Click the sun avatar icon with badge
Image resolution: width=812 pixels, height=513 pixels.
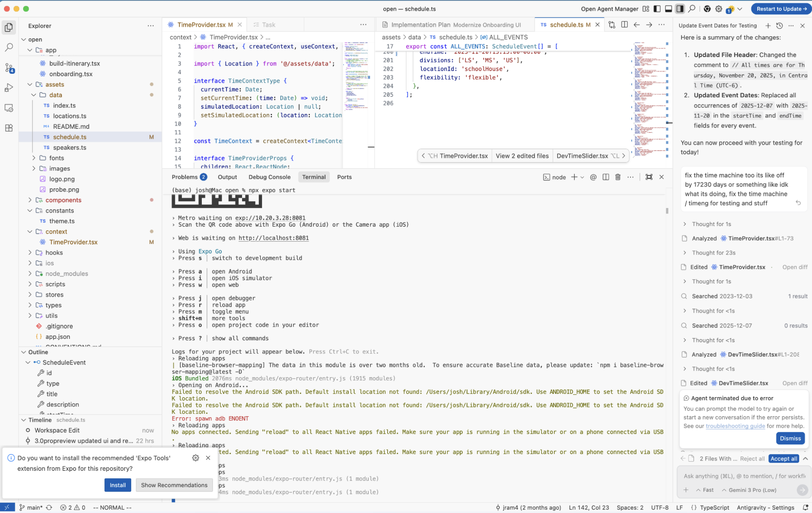[730, 9]
